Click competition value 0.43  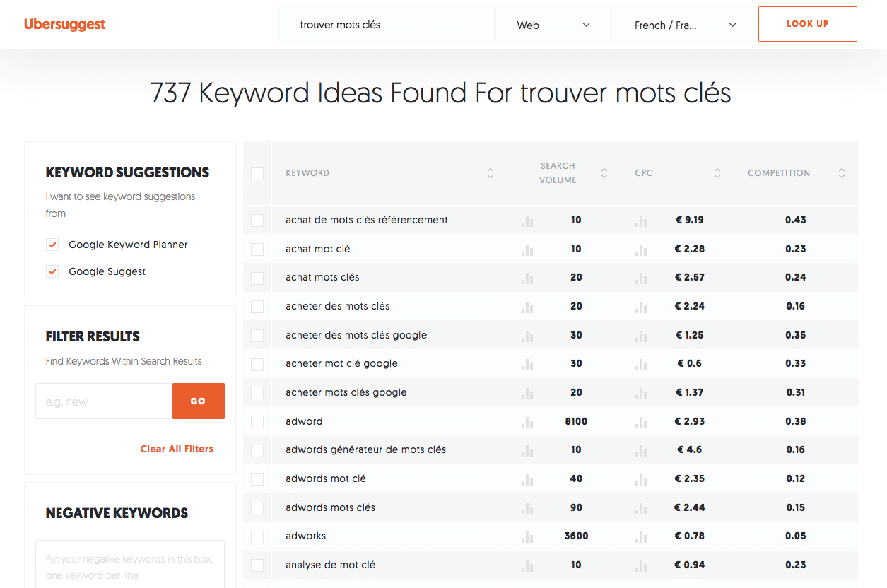[x=796, y=220]
